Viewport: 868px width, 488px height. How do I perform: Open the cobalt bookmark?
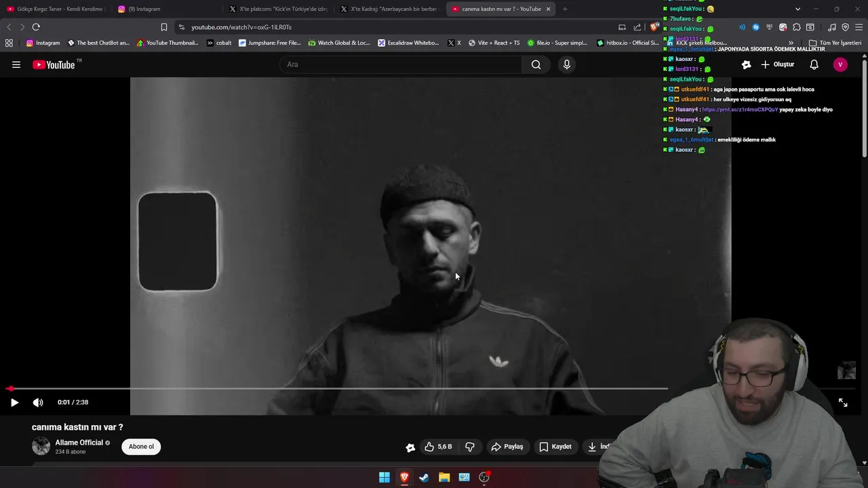pyautogui.click(x=219, y=43)
